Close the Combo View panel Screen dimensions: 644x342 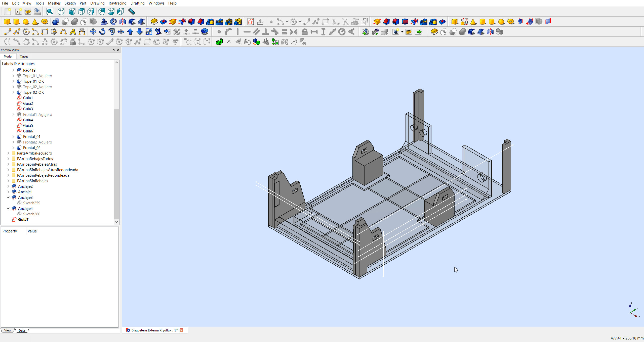118,50
